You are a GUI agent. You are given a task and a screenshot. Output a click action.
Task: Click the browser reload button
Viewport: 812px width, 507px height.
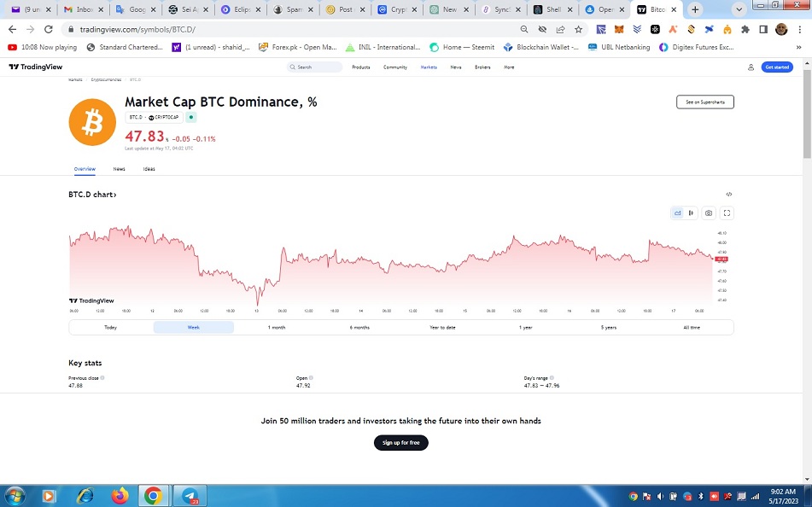(48, 30)
